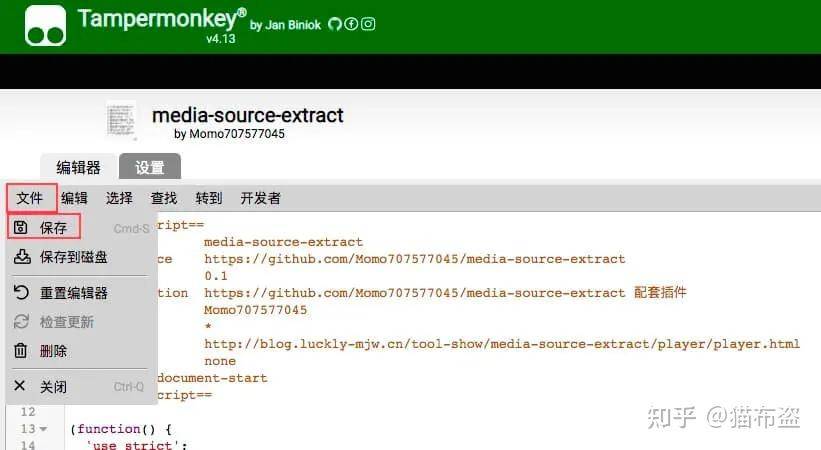Click the media-source-extract name value in code
The height and width of the screenshot is (450, 821).
pyautogui.click(x=283, y=242)
